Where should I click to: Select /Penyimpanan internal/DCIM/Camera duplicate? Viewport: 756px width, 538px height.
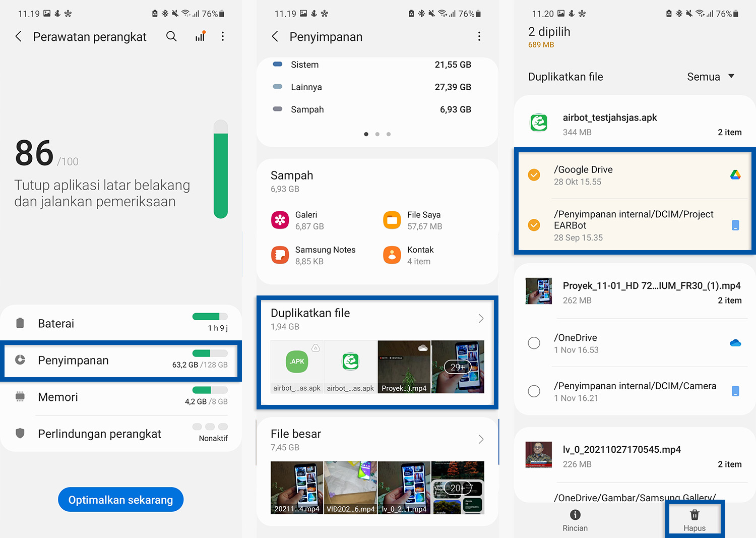(534, 391)
